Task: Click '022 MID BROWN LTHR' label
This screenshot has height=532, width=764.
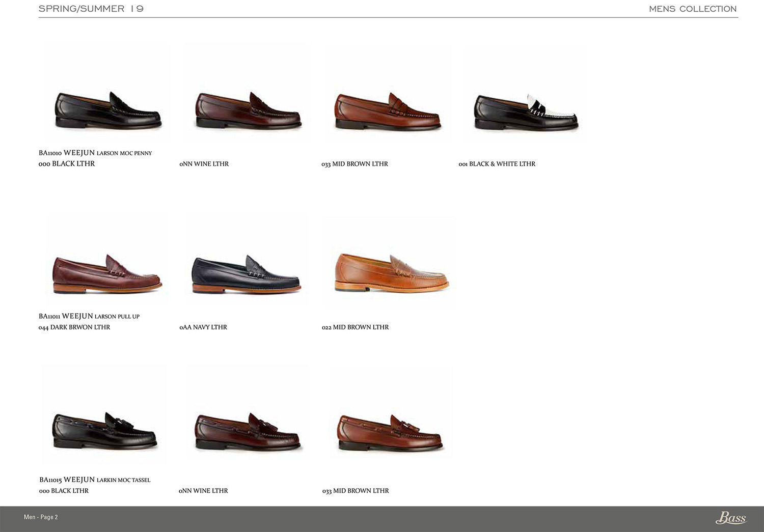Action: point(356,327)
